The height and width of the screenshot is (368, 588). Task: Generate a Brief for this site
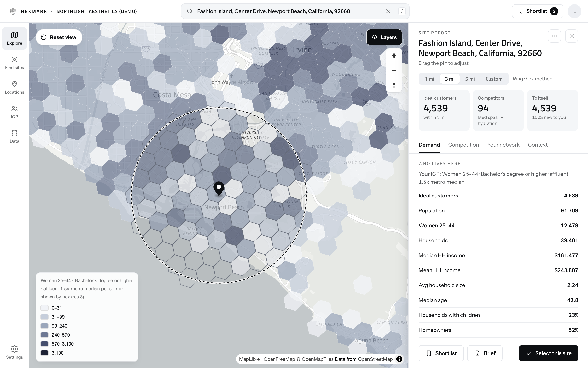[485, 353]
